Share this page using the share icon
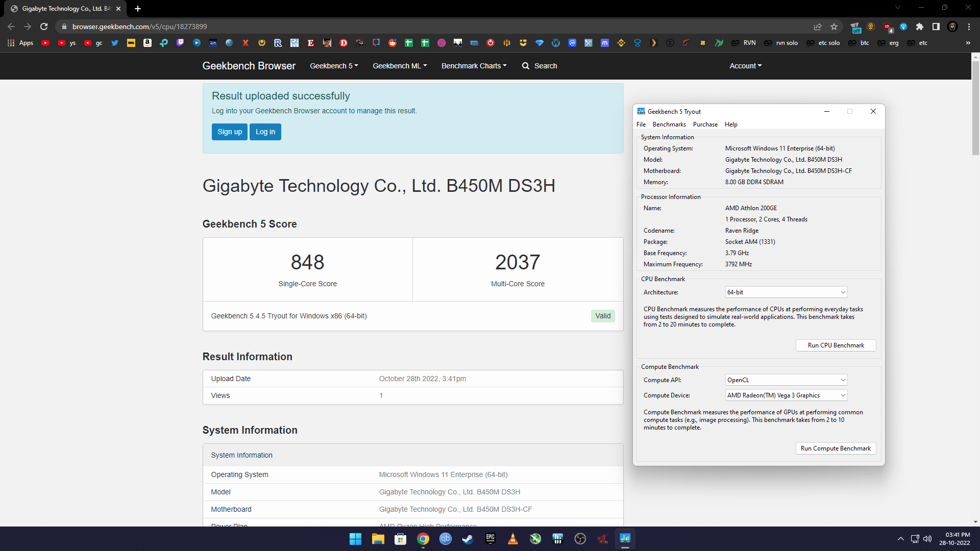Screen dimensions: 980x551 818,27
